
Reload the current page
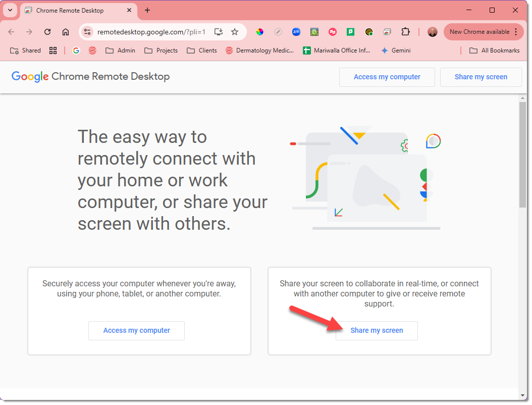point(47,32)
